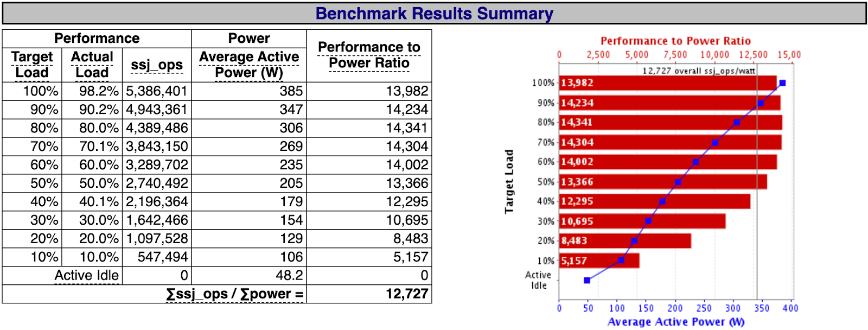Click the Performance to Power Ratio table header
The width and height of the screenshot is (868, 330).
369,55
